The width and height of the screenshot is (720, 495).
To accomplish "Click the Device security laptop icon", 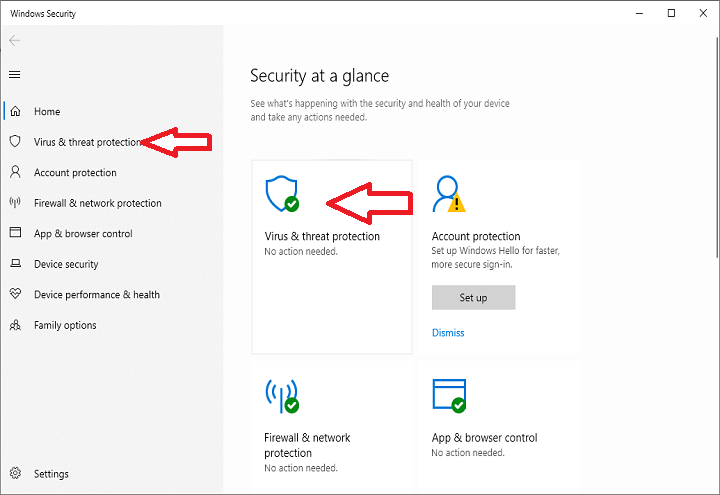I will (x=15, y=264).
